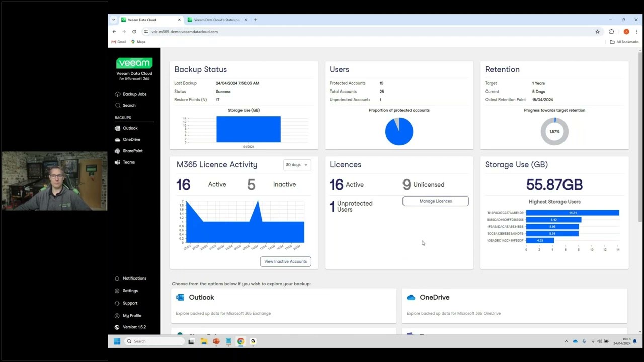
Task: Click the Last Backup date value
Action: pos(237,83)
